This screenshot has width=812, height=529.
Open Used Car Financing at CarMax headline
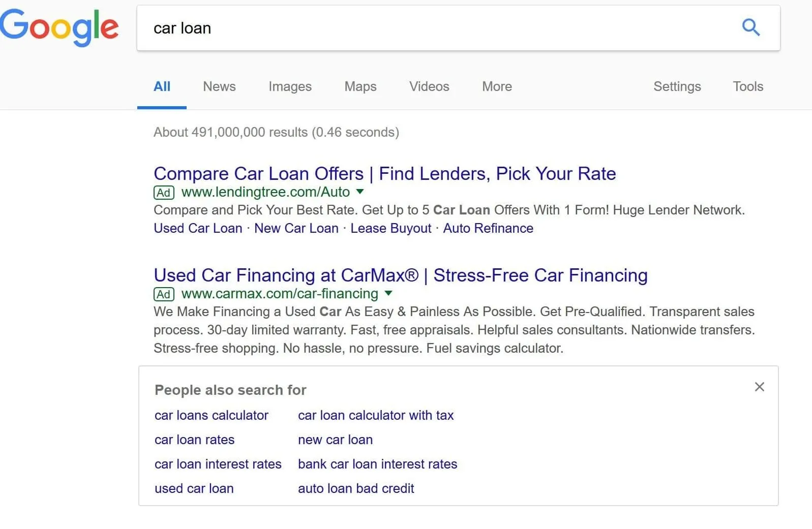click(401, 275)
